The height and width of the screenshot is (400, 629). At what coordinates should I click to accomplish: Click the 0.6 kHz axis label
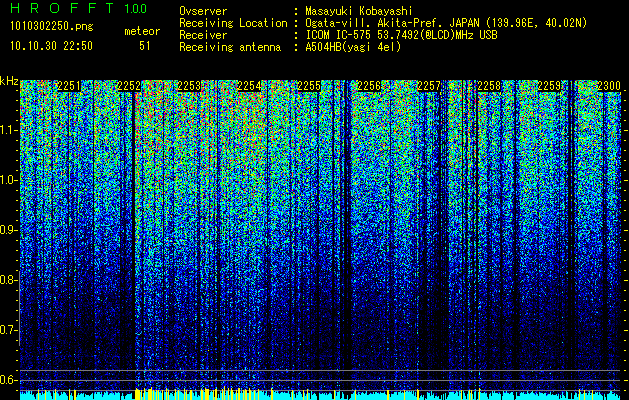[8, 380]
